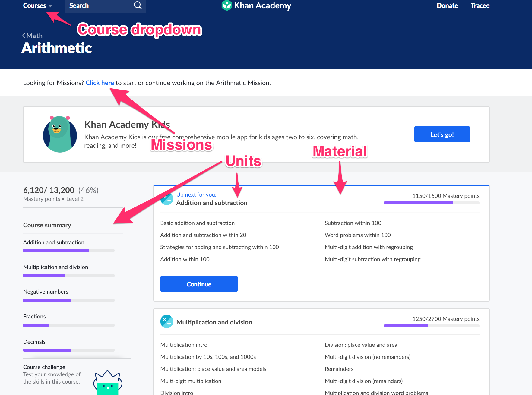The height and width of the screenshot is (395, 532).
Task: Click the 1250/2700 mastery progress bar
Action: click(431, 326)
